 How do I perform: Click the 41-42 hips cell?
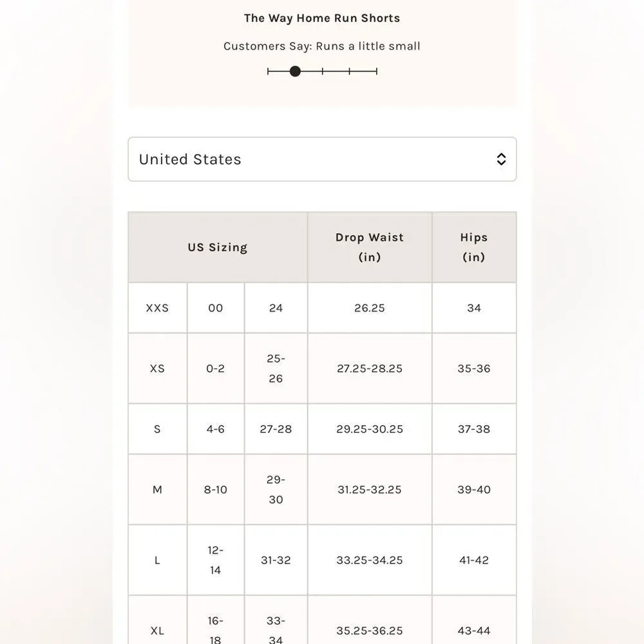click(474, 560)
